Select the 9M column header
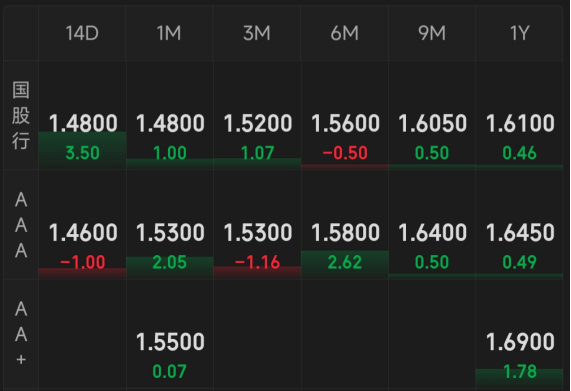Screen dimensions: 571x391 click(x=432, y=33)
